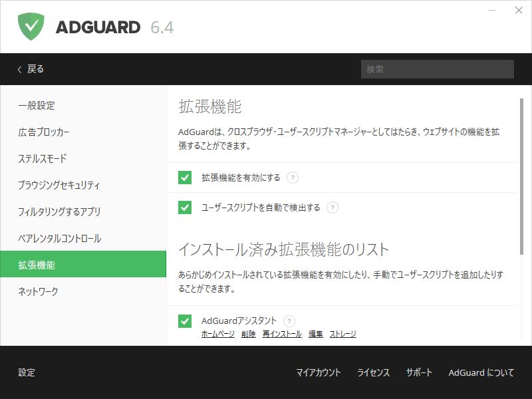Select ペアレンタルコントロール in sidebar
Screen dimensions: 532x399
click(x=83, y=238)
